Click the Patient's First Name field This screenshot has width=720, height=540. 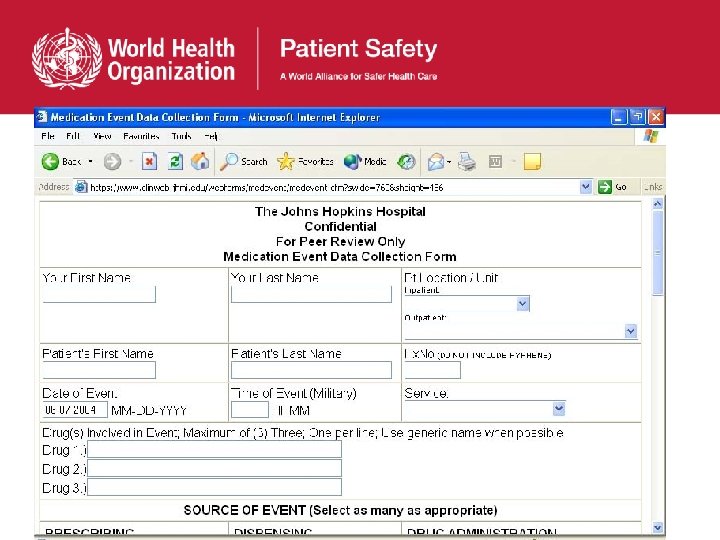click(x=99, y=370)
